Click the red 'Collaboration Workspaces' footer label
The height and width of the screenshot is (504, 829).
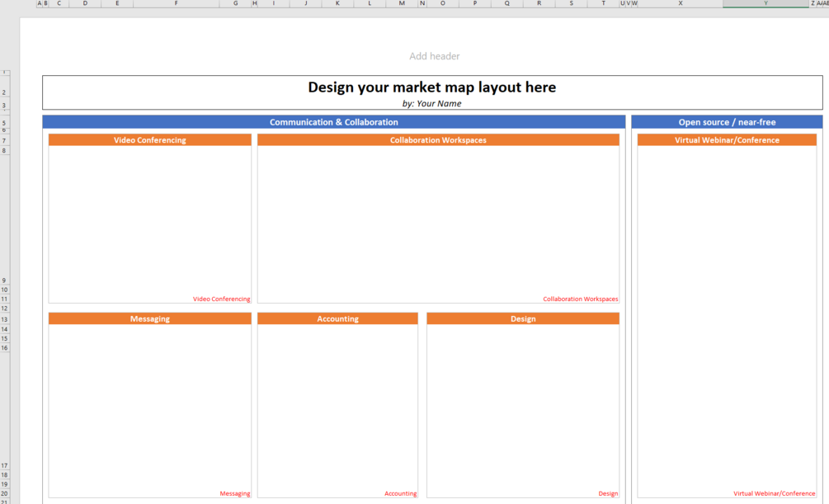[x=581, y=299]
